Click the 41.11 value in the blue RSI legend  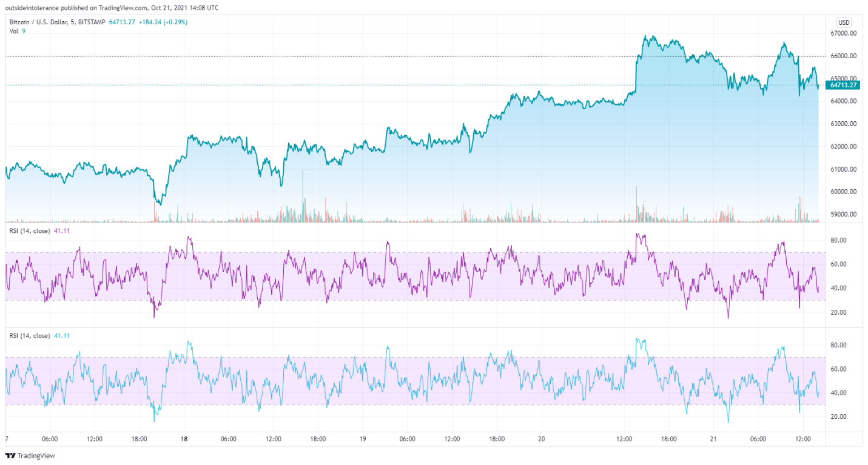(61, 335)
